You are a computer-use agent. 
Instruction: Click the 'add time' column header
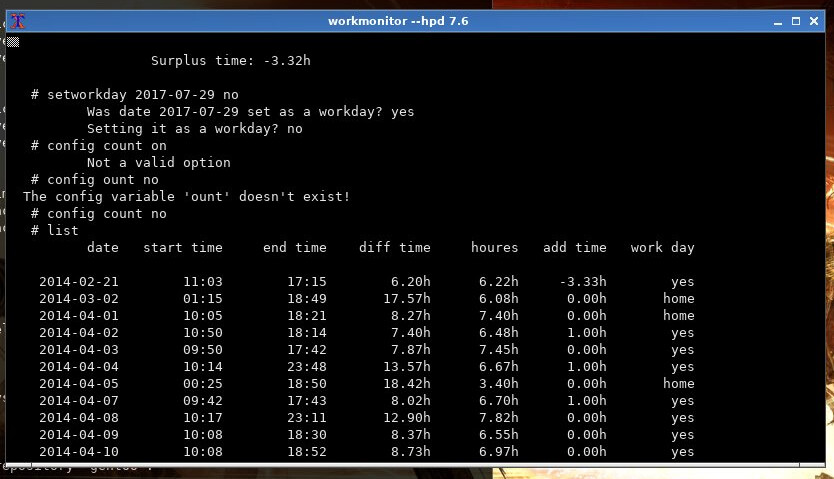click(x=574, y=247)
